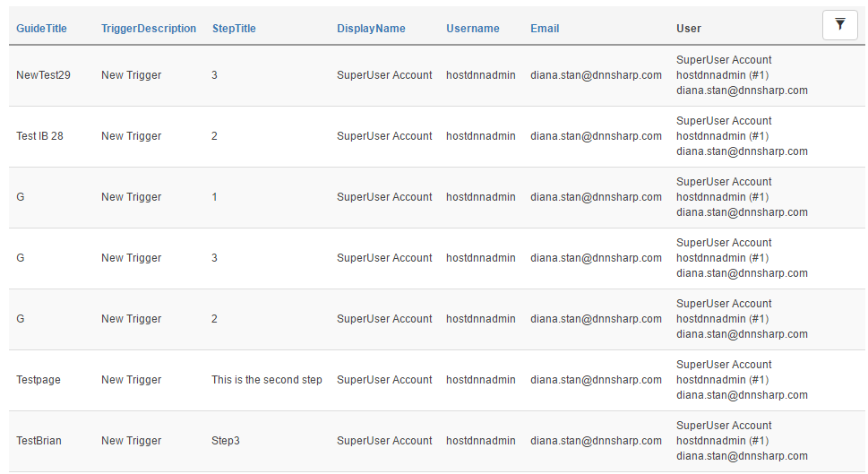
Task: Click the Step3 step title cell
Action: 226,441
